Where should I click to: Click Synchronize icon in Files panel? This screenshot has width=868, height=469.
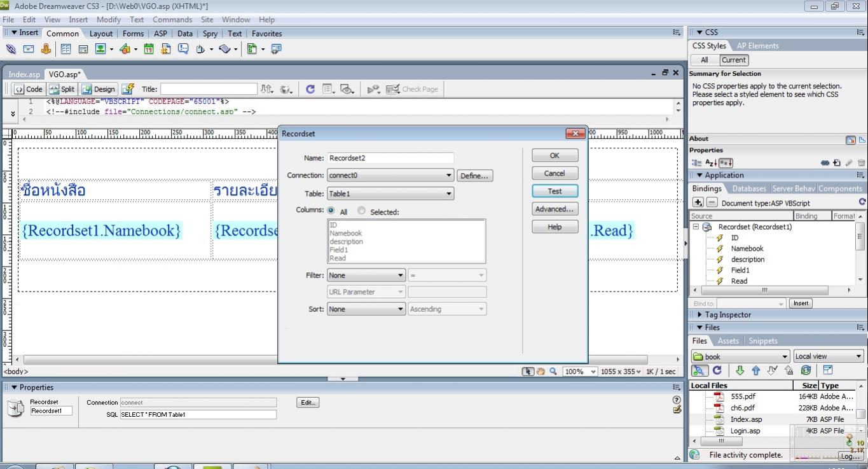tap(806, 370)
